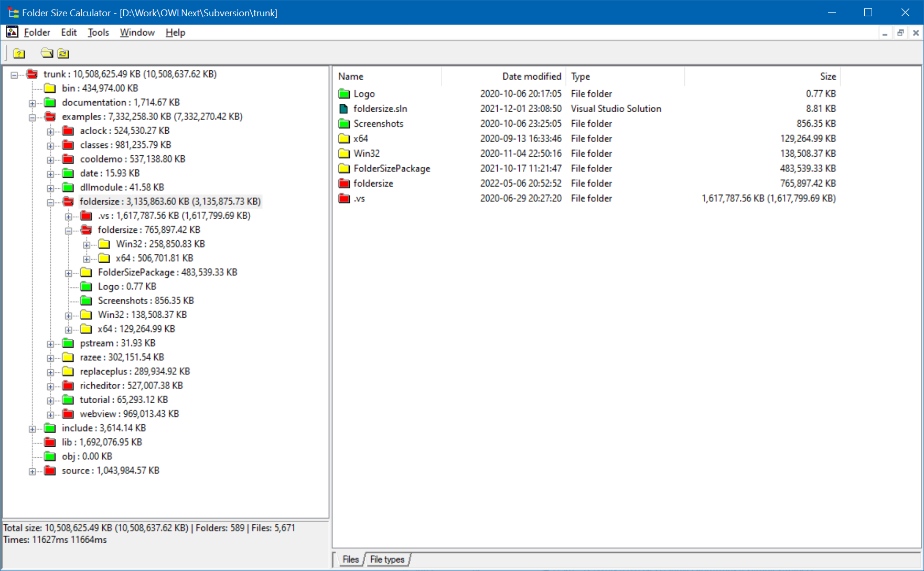Click the red source folder icon in tree

click(50, 470)
